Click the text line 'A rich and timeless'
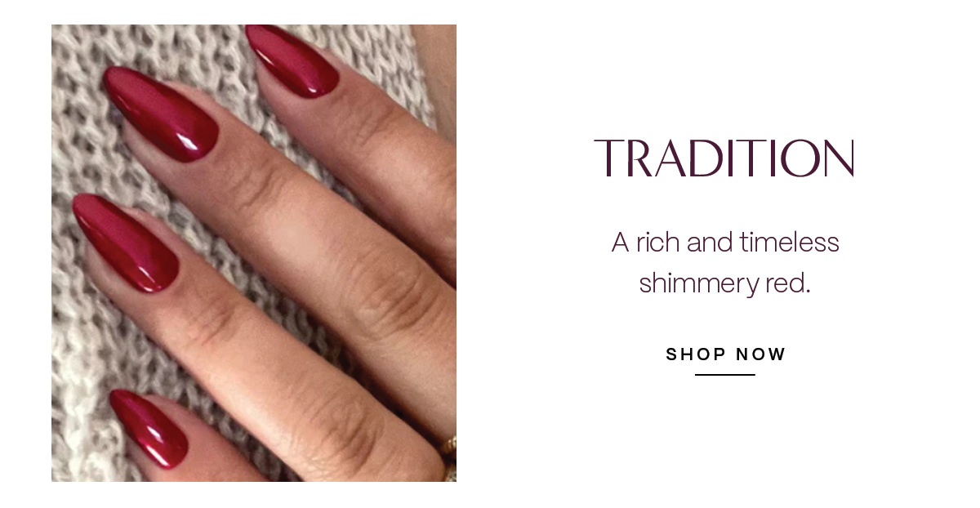 725,243
